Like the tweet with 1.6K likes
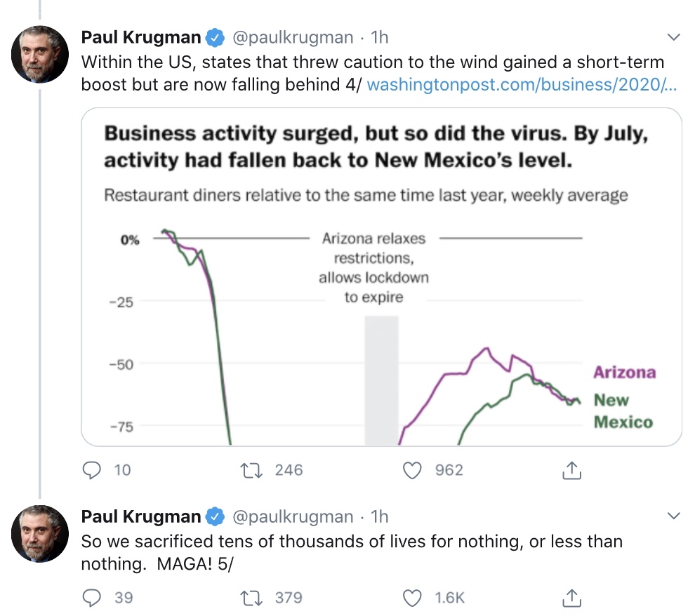 tap(411, 598)
